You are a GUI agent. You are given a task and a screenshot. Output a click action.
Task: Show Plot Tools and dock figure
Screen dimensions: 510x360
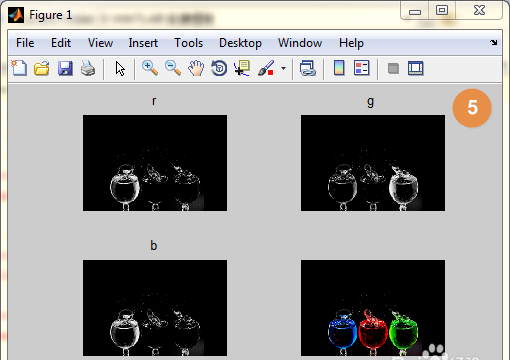coord(416,68)
